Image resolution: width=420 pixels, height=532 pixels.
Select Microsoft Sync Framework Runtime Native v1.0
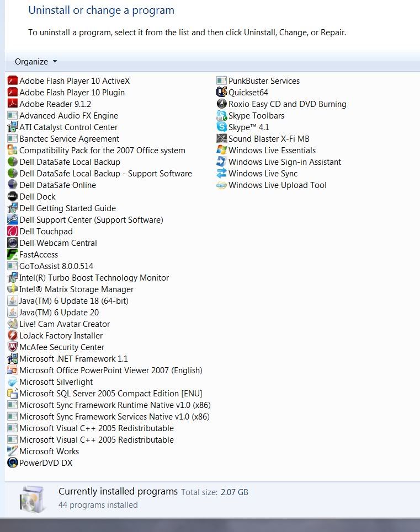[x=109, y=405]
